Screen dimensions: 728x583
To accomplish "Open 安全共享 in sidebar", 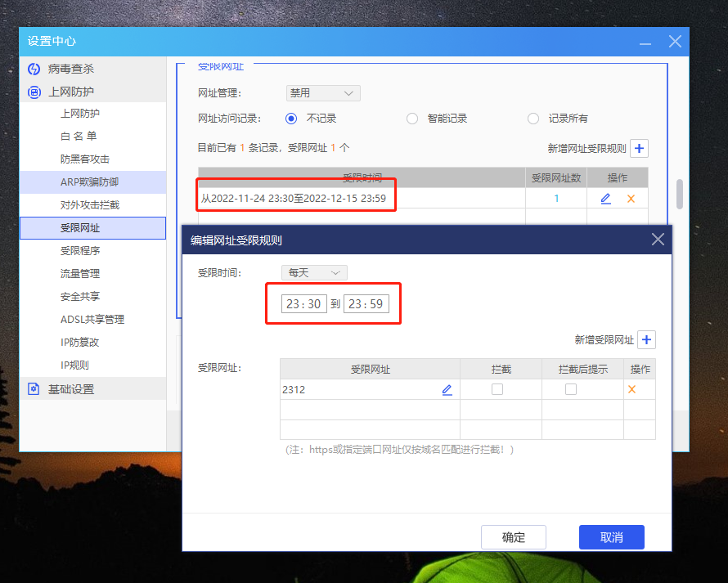I will (x=92, y=296).
